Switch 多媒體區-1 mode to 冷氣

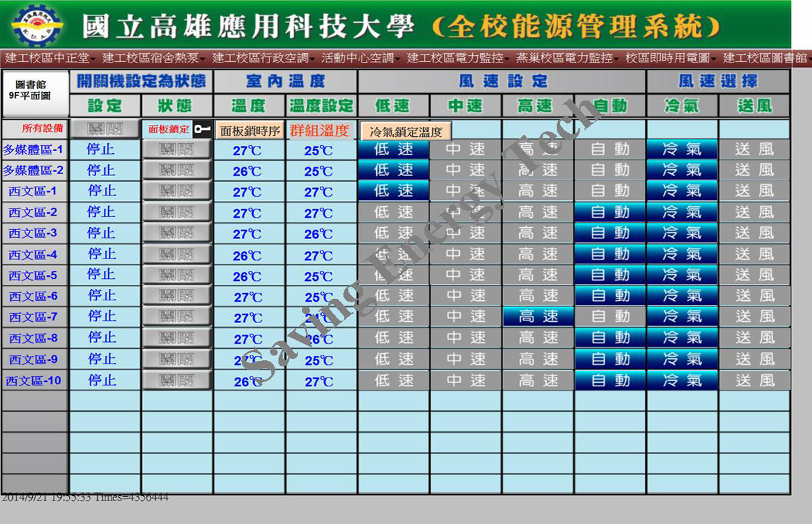pyautogui.click(x=682, y=149)
